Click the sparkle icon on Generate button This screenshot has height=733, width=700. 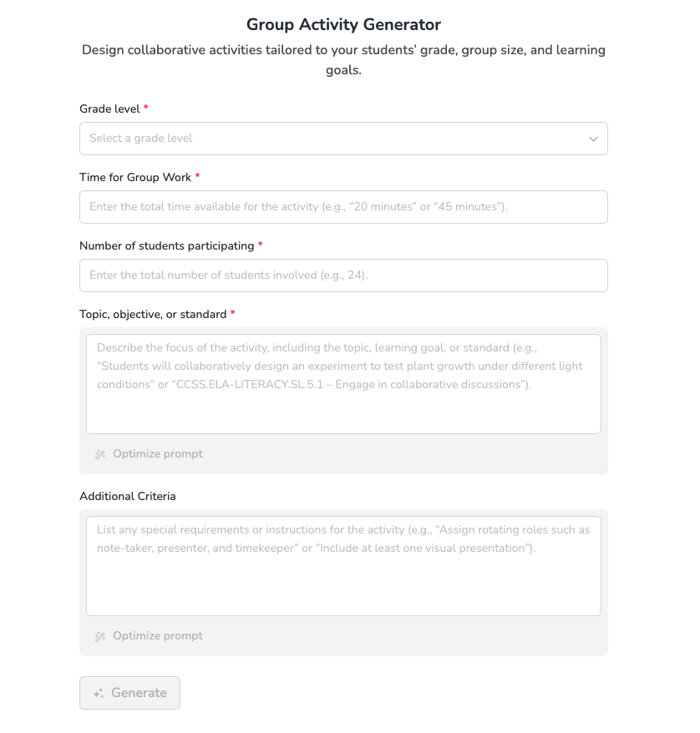coord(99,693)
